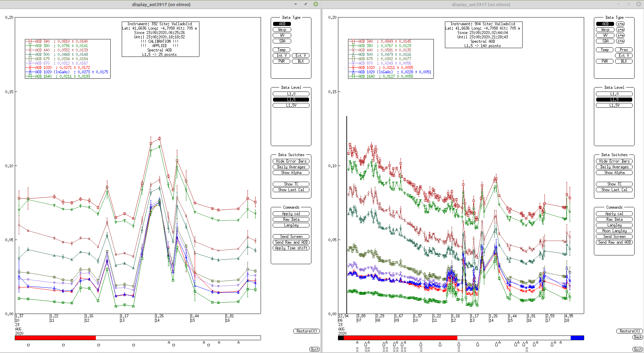The height and width of the screenshot is (353, 644).
Task: Select AOD data type in right window
Action: [x=605, y=24]
